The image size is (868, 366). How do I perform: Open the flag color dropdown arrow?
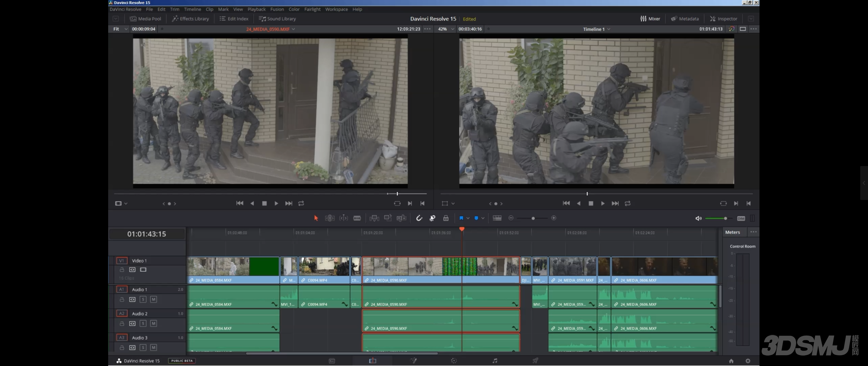click(468, 218)
